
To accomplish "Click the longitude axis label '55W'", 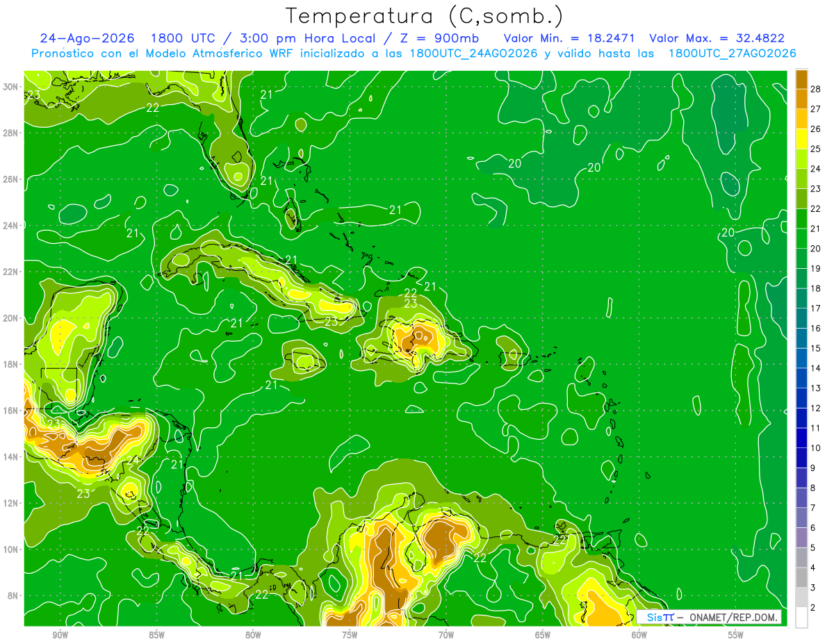I will [x=736, y=635].
